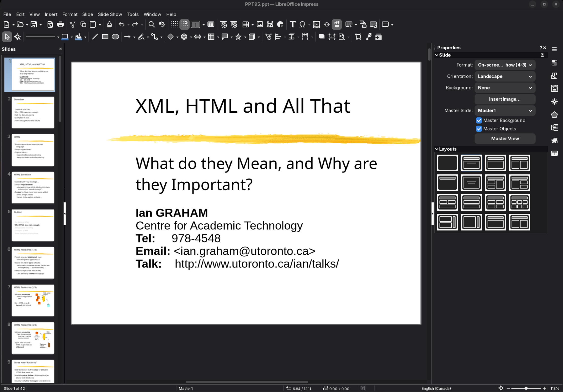Open the Slide Show menu
Viewport: 563px width, 392px height.
[110, 14]
